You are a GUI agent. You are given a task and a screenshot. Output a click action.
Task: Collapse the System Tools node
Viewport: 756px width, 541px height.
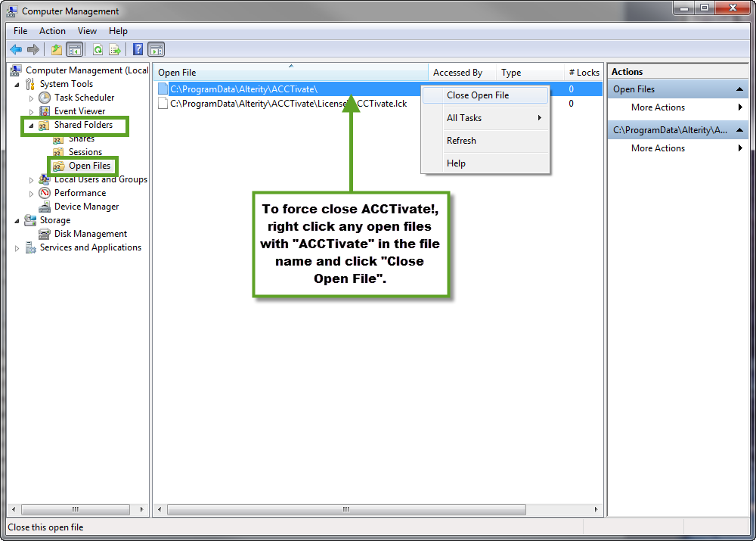click(17, 85)
